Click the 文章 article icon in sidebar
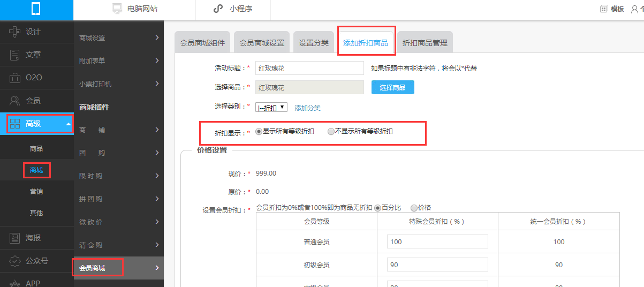 coord(15,55)
